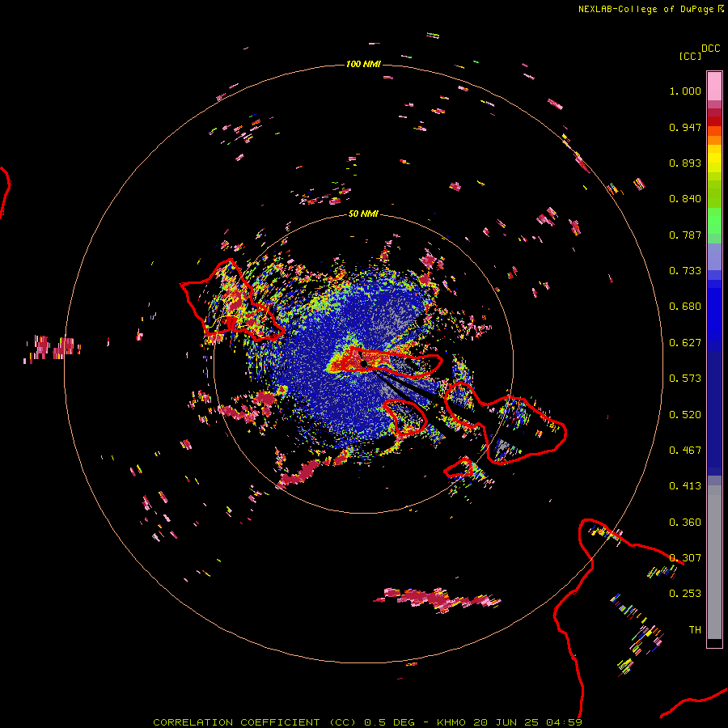Click the 0.360 scale value
Screen dimensions: 728x728
click(x=685, y=523)
